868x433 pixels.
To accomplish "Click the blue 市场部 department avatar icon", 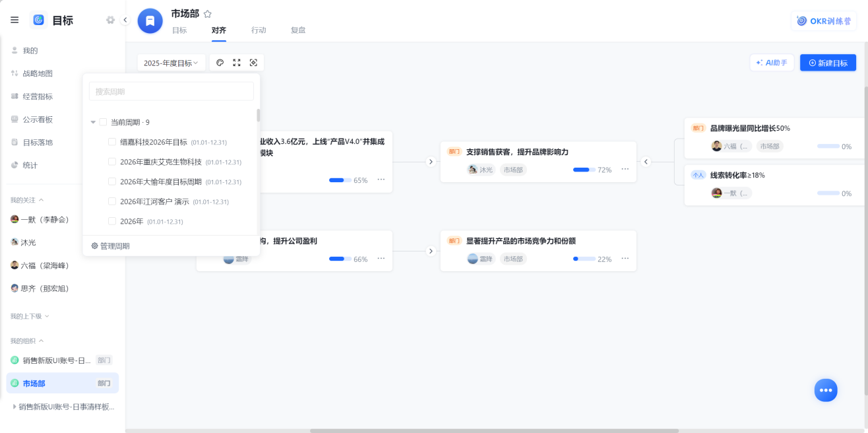I will tap(150, 20).
